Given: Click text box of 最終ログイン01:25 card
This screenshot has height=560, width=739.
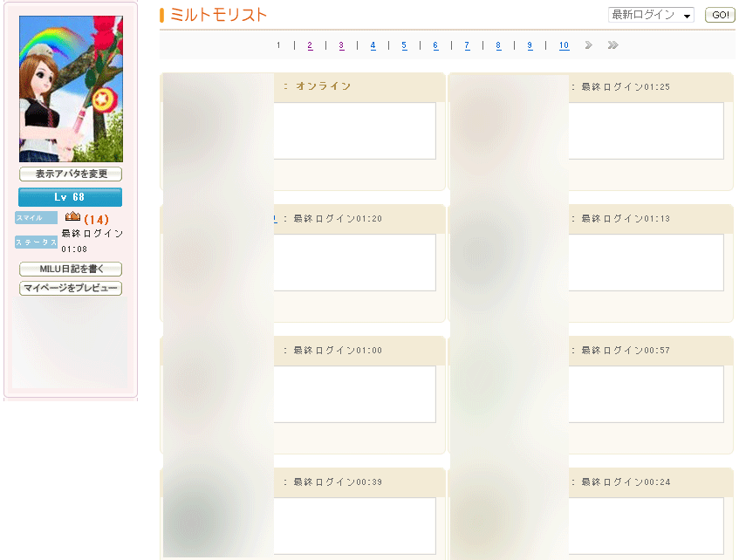Looking at the screenshot, I should [646, 131].
